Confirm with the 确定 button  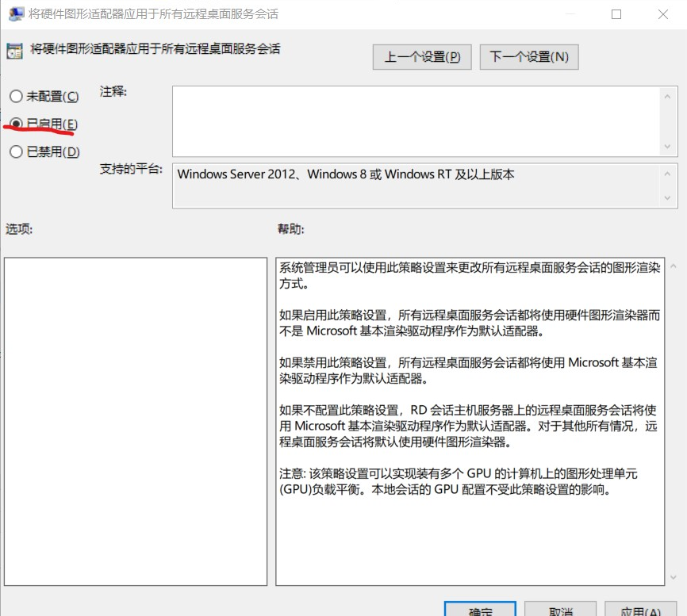tap(480, 610)
